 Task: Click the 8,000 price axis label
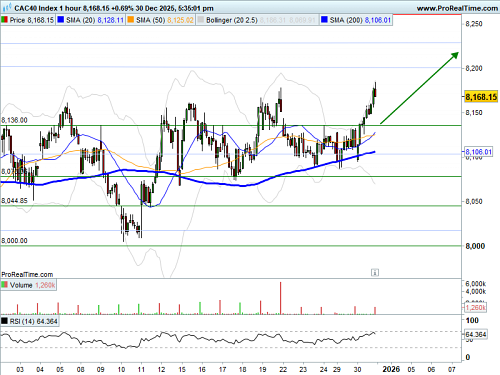[x=475, y=246]
